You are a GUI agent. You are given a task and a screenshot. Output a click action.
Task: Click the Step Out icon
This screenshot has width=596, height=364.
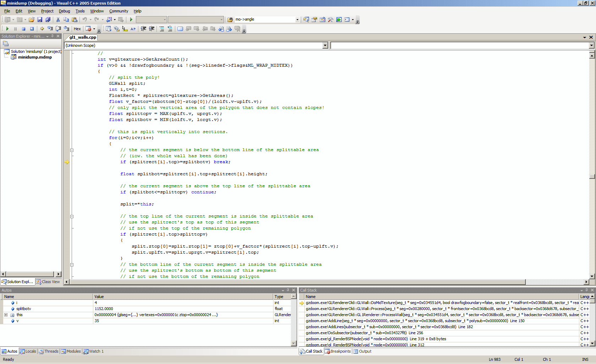point(67,29)
